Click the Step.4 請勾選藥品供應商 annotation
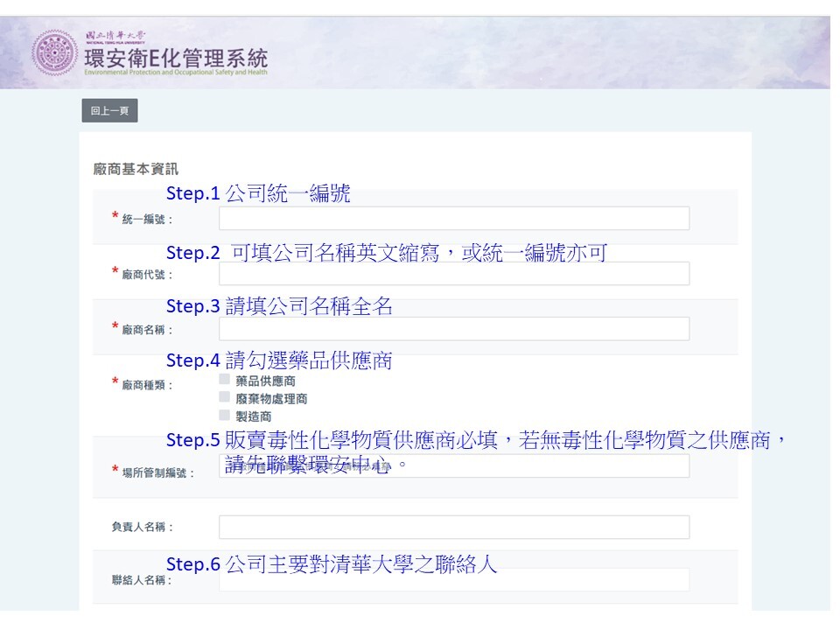840x630 pixels. click(279, 360)
